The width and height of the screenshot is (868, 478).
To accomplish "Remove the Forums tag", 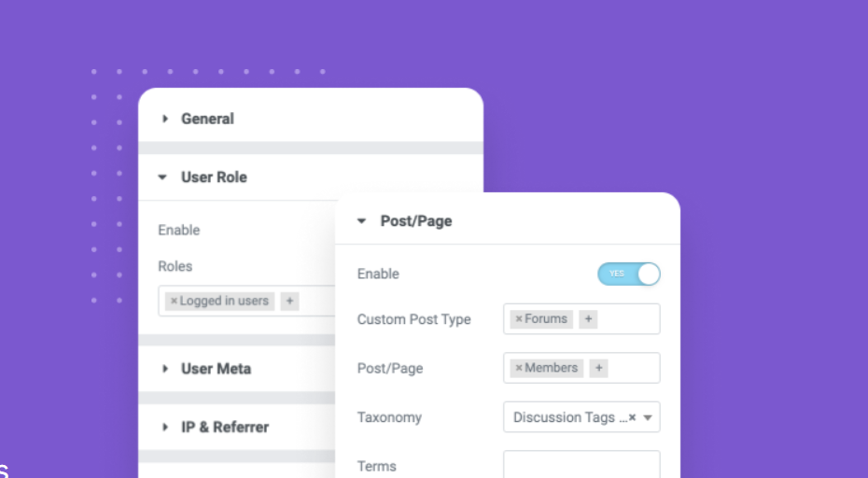I will pyautogui.click(x=519, y=319).
